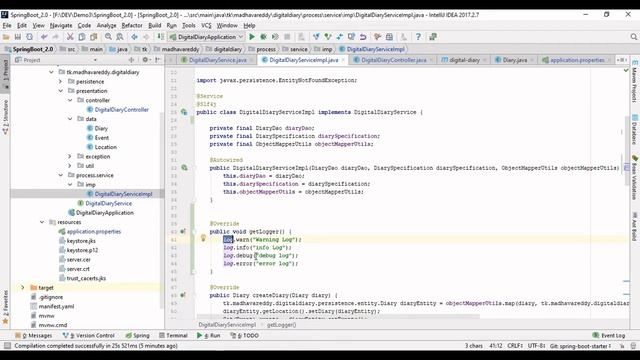
Task: Toggle tool window bars icon in bottom-left corner
Action: coord(7,346)
